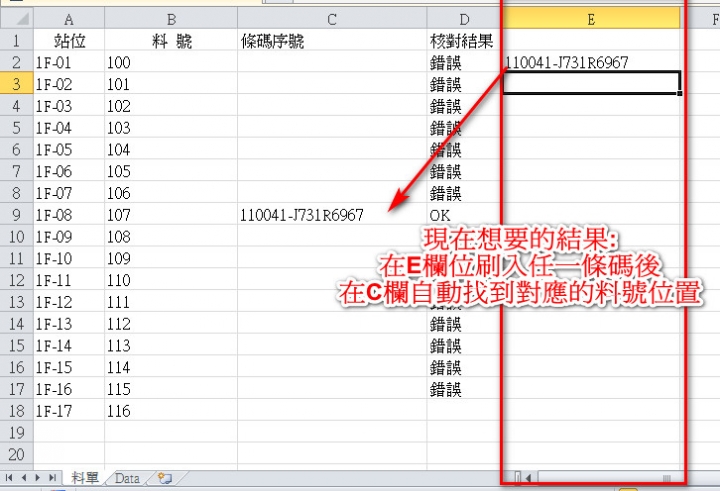
Task: Select cell with value 110
Action: 171,280
